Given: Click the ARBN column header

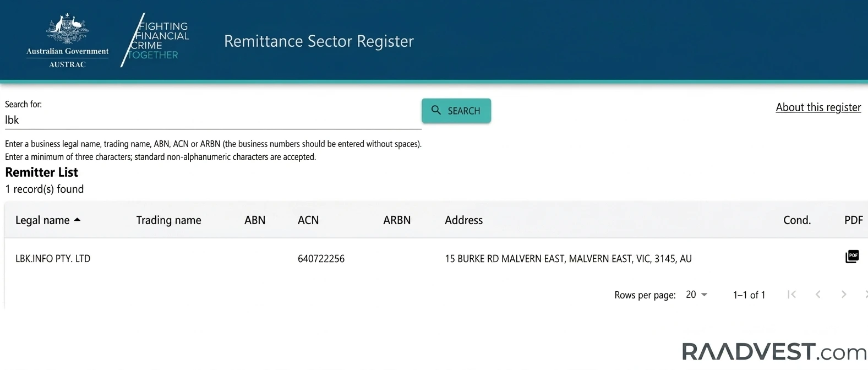Looking at the screenshot, I should pyautogui.click(x=397, y=220).
